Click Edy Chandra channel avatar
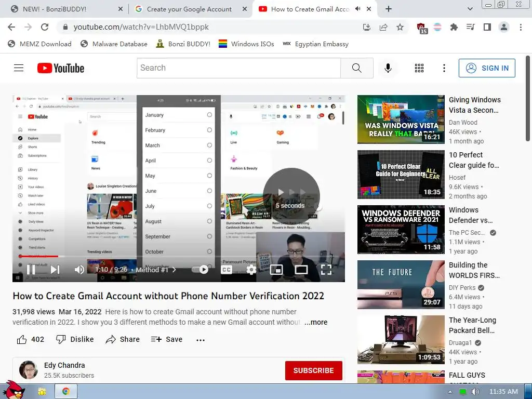532x399 pixels. tap(28, 370)
